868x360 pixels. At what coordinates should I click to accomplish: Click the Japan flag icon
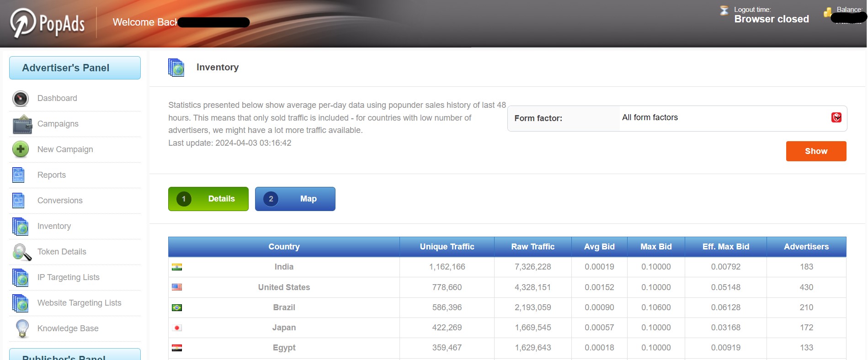coord(177,328)
